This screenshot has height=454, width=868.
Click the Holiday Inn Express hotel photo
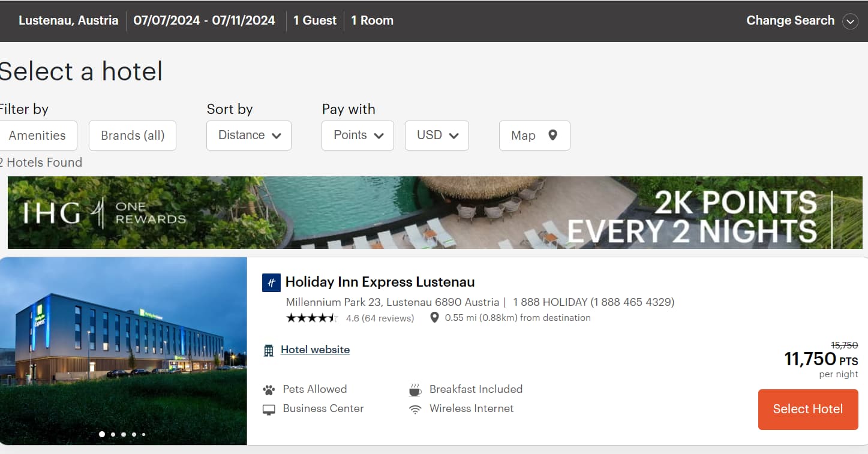click(124, 351)
